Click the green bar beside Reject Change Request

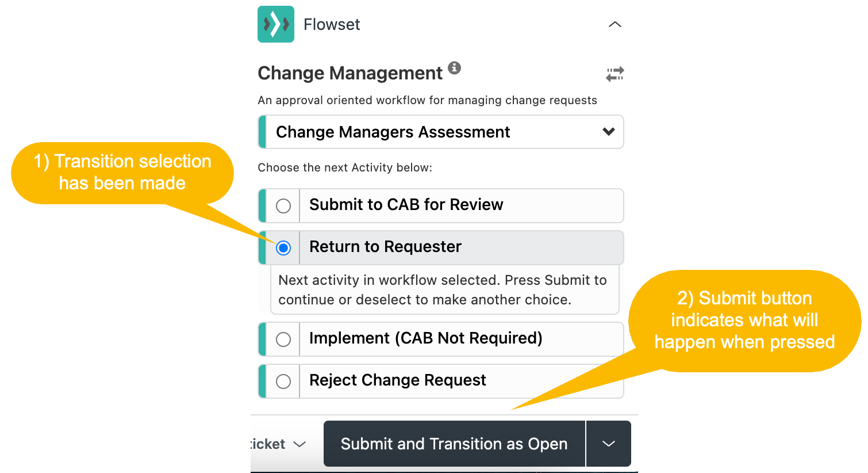click(x=262, y=381)
